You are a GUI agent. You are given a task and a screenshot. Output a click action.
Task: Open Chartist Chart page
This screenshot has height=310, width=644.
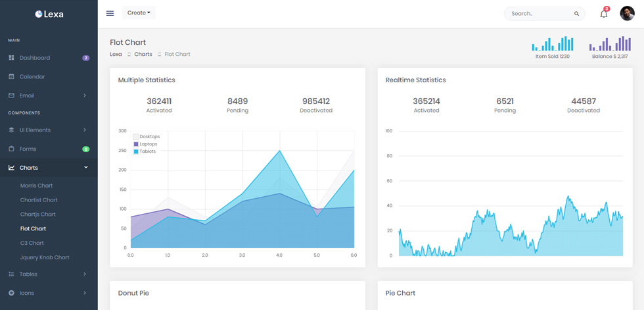(39, 200)
